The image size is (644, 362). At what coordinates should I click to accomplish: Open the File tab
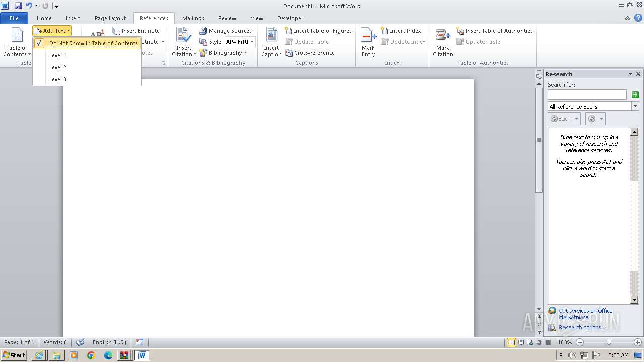pyautogui.click(x=14, y=18)
